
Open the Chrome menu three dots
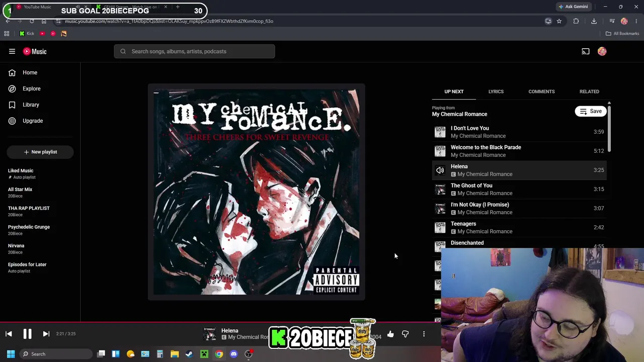point(636,21)
